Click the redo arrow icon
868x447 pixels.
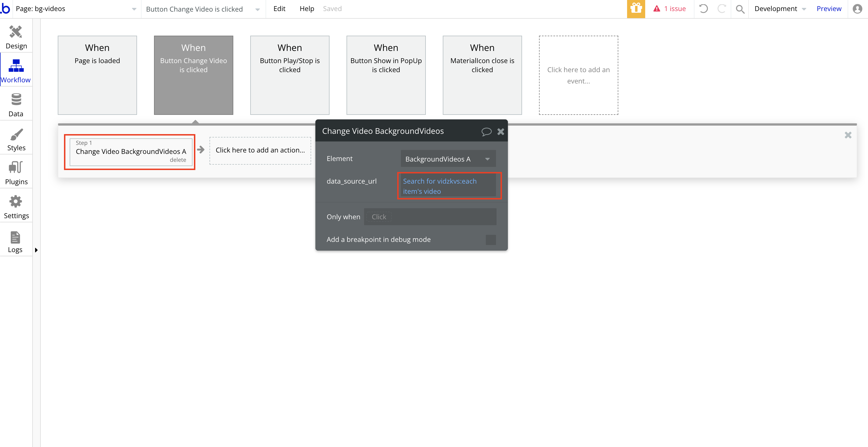(x=721, y=9)
